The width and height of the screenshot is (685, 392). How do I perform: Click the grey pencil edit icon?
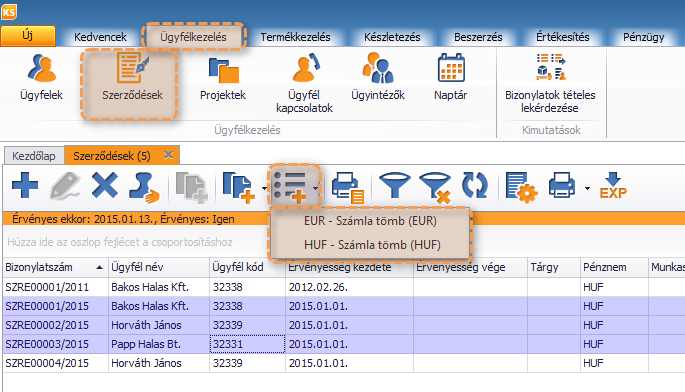[x=65, y=186]
